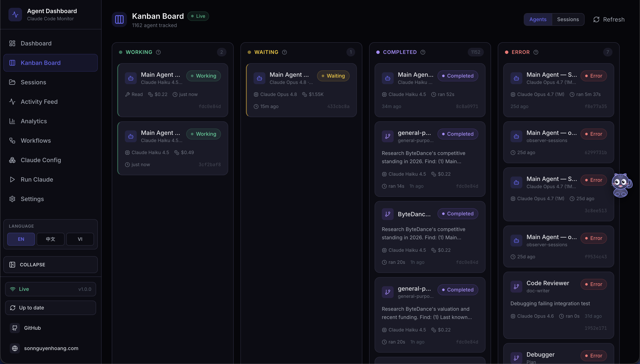Click robot icon on error card f9534c43
Screen dimensions: 640x364
pos(516,241)
